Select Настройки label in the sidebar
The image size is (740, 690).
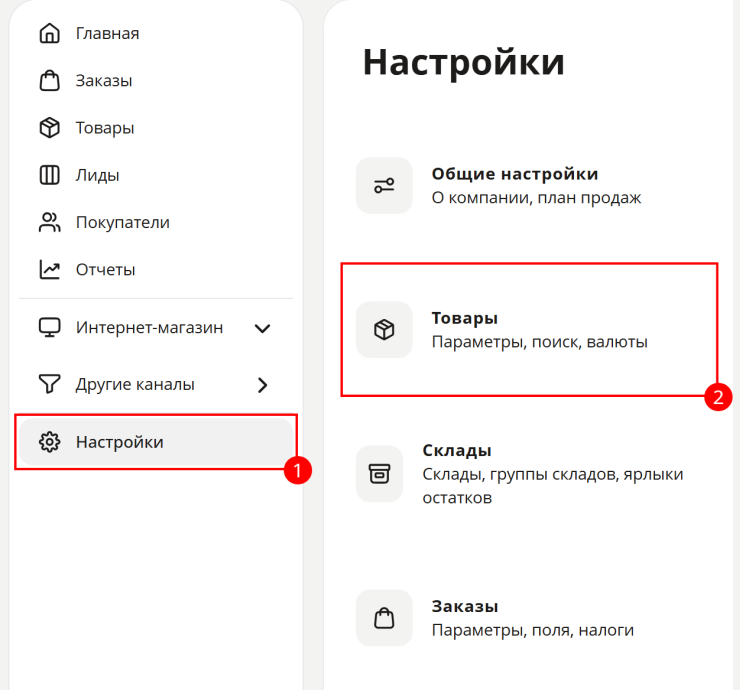point(120,442)
